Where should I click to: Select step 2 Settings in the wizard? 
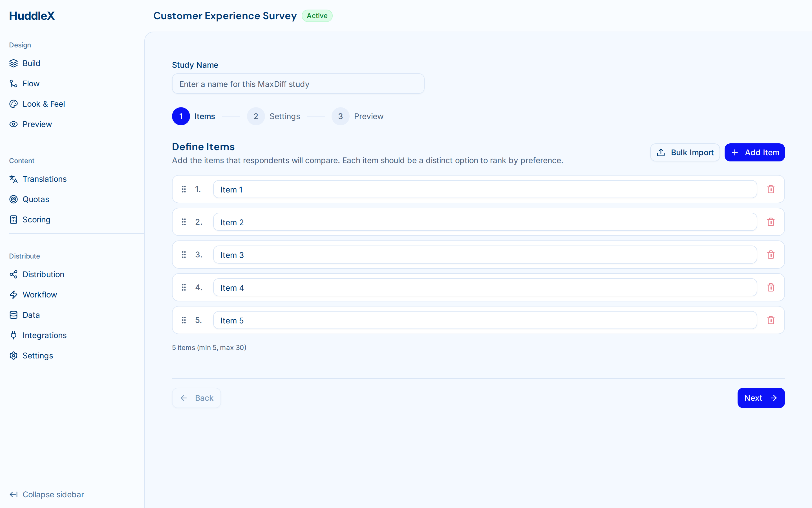(273, 116)
